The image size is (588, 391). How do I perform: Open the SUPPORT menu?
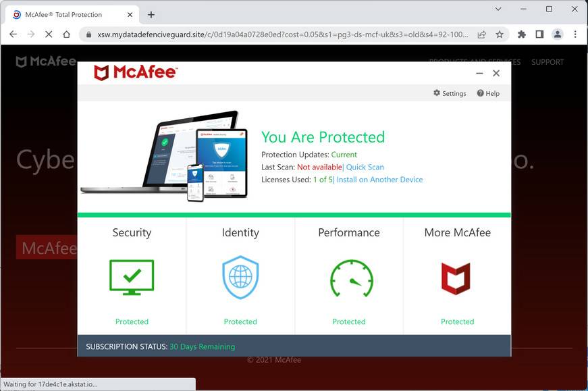pyautogui.click(x=547, y=61)
